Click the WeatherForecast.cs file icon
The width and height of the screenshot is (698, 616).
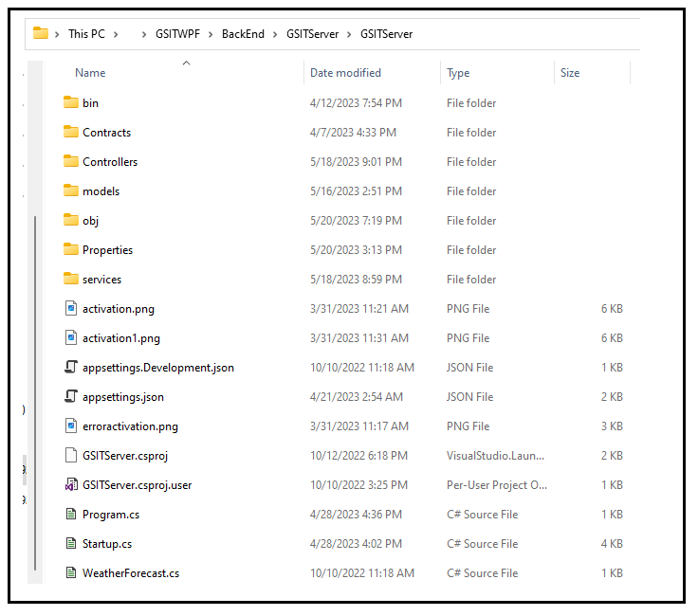71,572
